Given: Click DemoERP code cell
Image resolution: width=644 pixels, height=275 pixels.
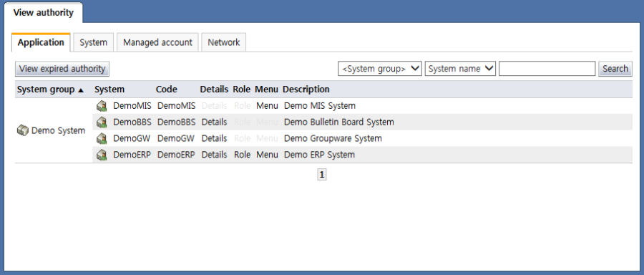Looking at the screenshot, I should 176,155.
